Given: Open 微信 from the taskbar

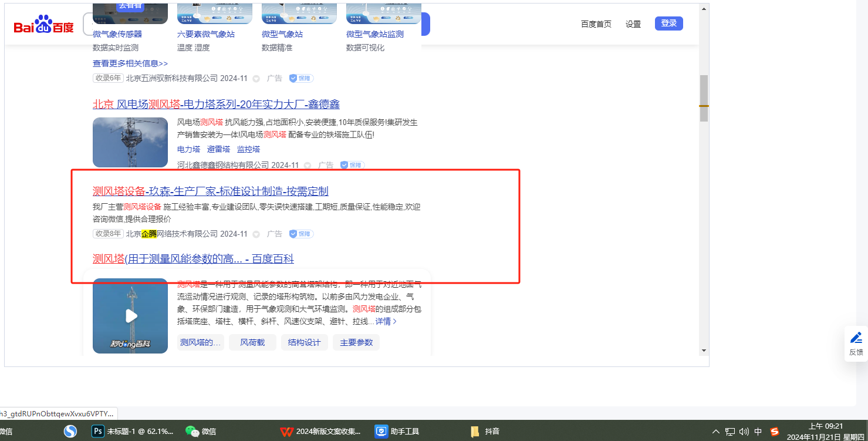Looking at the screenshot, I should 201,432.
